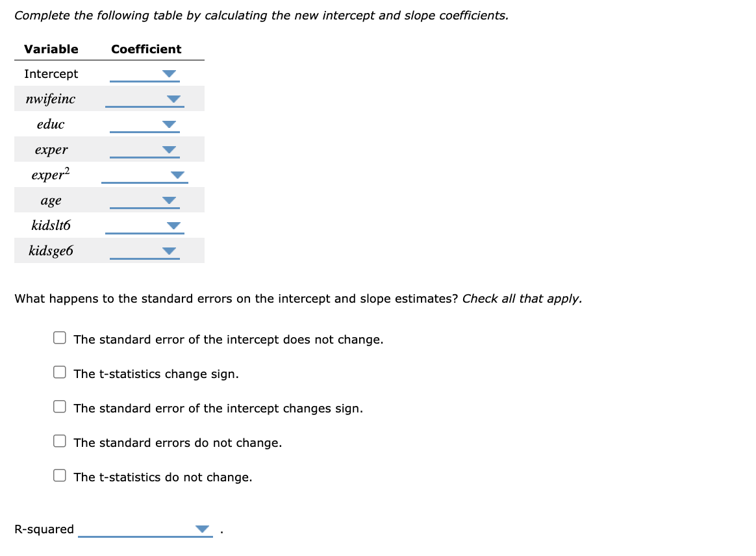
Task: Check 'The t-statistics change sign'
Action: coord(59,372)
